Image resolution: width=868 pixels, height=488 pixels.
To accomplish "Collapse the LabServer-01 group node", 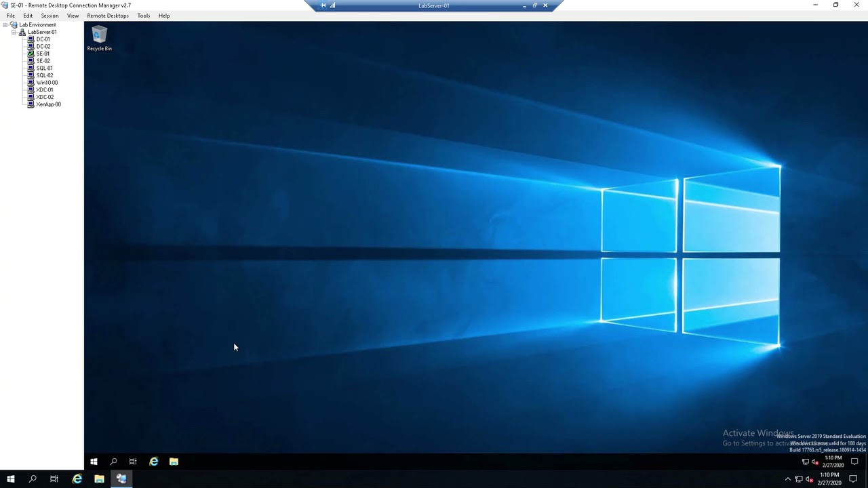I will coord(14,32).
